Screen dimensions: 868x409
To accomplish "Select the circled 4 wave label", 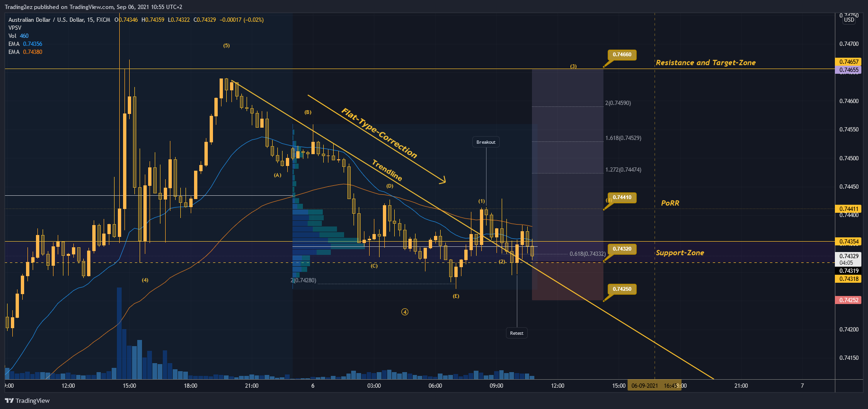I will point(405,312).
